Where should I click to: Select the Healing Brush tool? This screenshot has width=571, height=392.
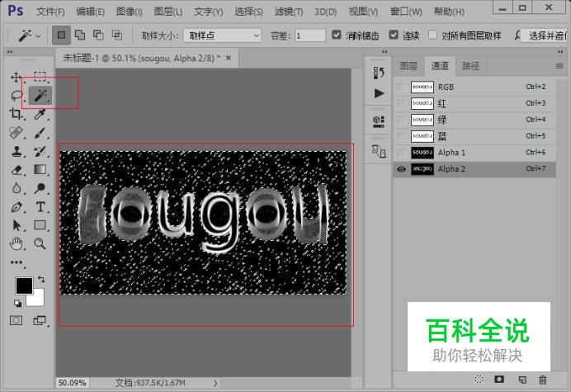(x=16, y=133)
